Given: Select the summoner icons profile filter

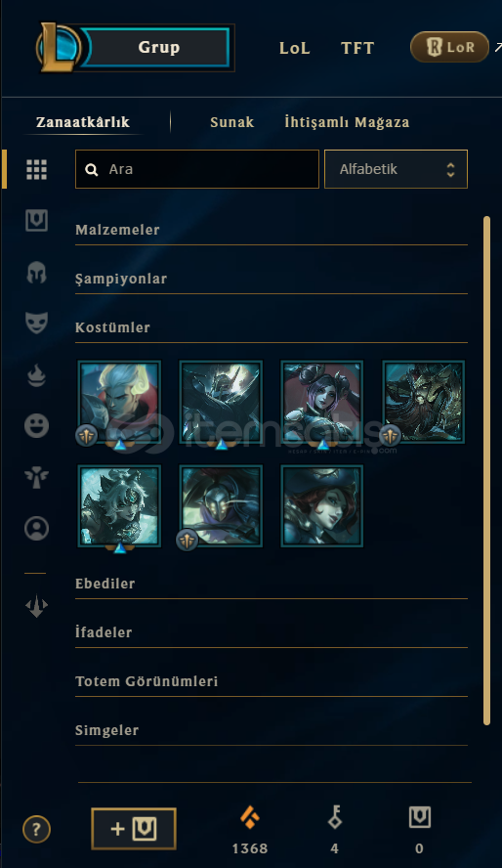Looking at the screenshot, I should [x=36, y=528].
